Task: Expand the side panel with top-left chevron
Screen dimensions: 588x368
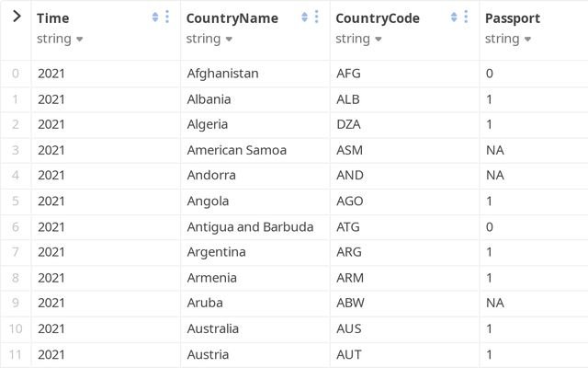Action: click(x=16, y=17)
